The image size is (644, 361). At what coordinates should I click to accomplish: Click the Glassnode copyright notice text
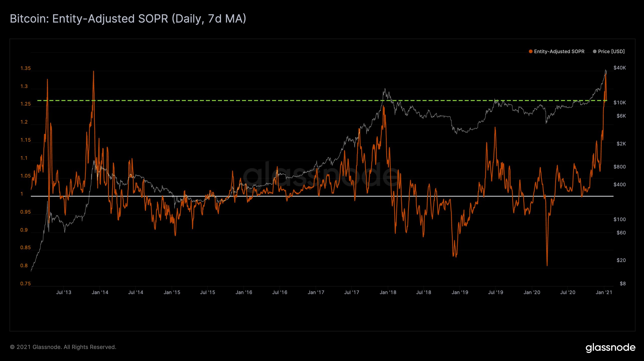pyautogui.click(x=63, y=347)
